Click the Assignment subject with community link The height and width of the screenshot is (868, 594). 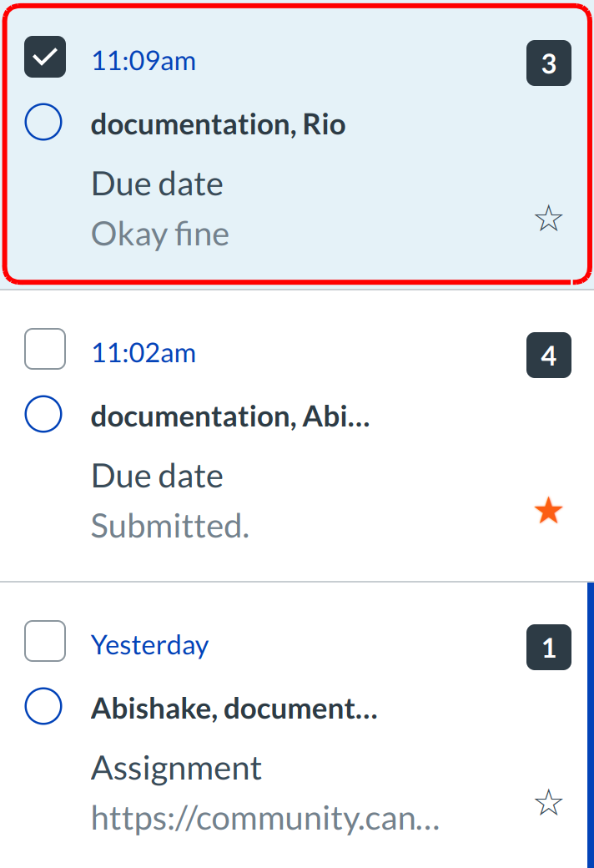[176, 768]
